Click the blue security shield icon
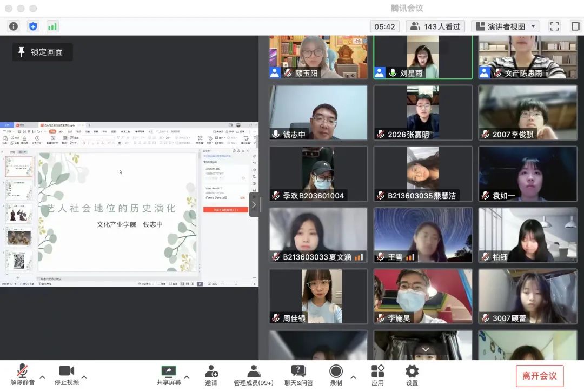584x392 pixels. [33, 26]
